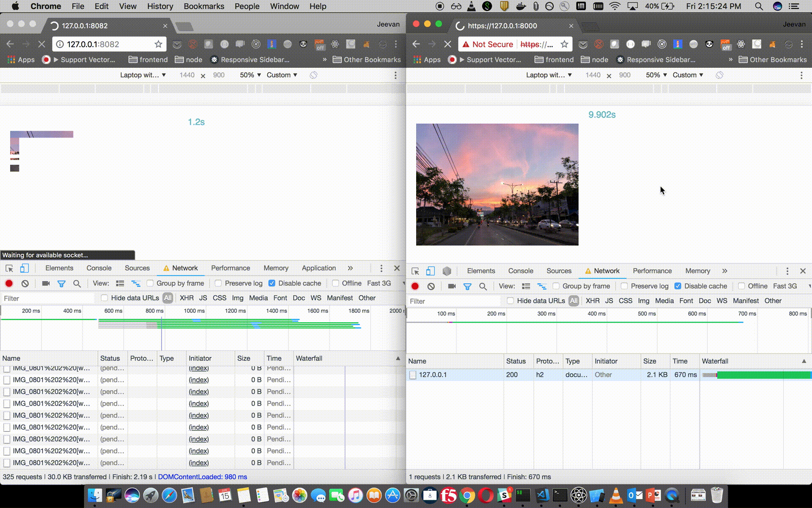
Task: Open DevTools customize menu in left window
Action: click(x=381, y=268)
